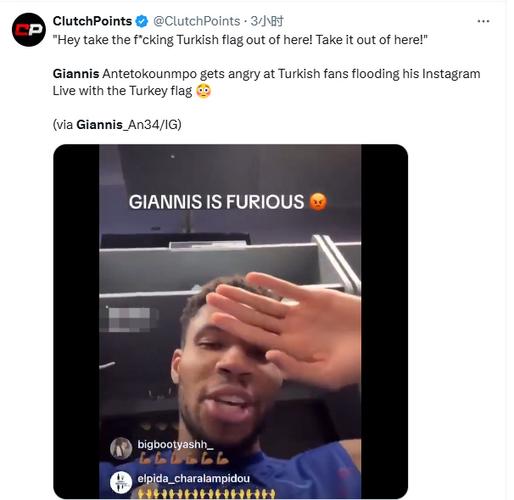Click the @ClutchPoints handle
This screenshot has height=500, width=514.
tap(197, 21)
